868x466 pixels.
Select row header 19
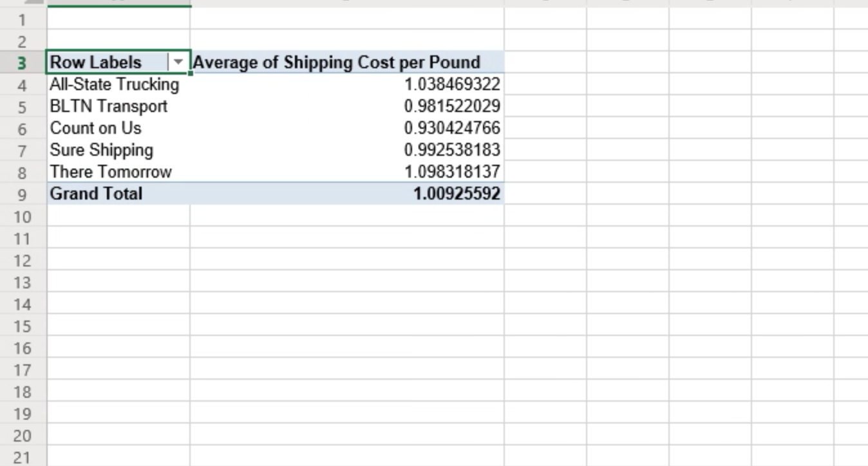click(23, 413)
